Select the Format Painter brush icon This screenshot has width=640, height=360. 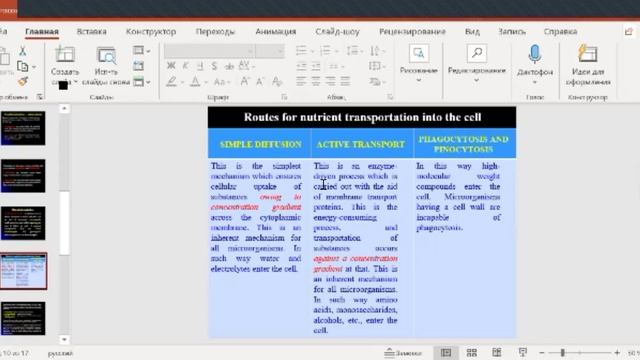tap(23, 81)
